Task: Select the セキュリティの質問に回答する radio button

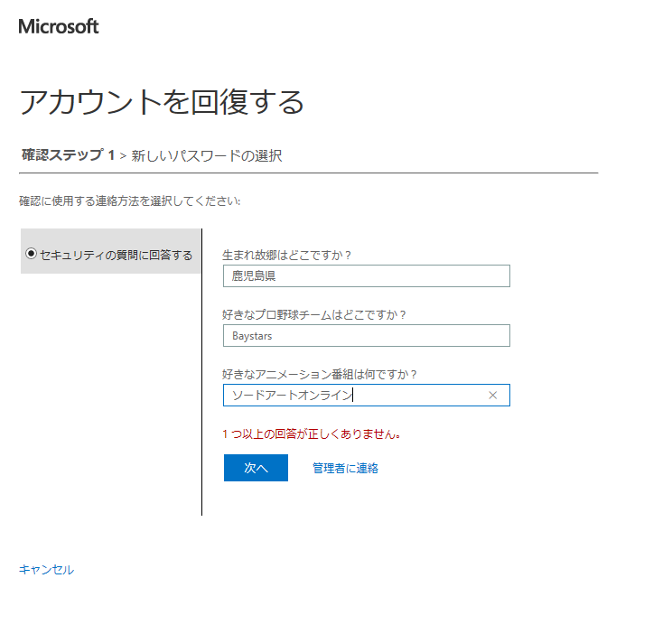Action: tap(31, 254)
